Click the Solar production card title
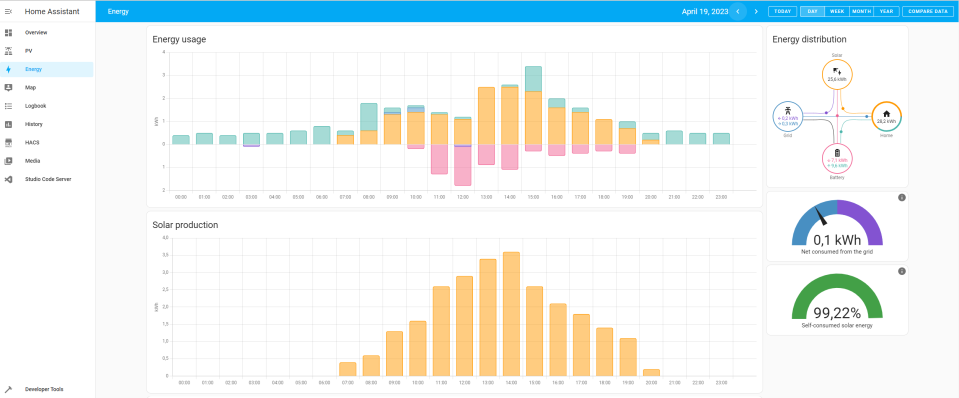 185,225
